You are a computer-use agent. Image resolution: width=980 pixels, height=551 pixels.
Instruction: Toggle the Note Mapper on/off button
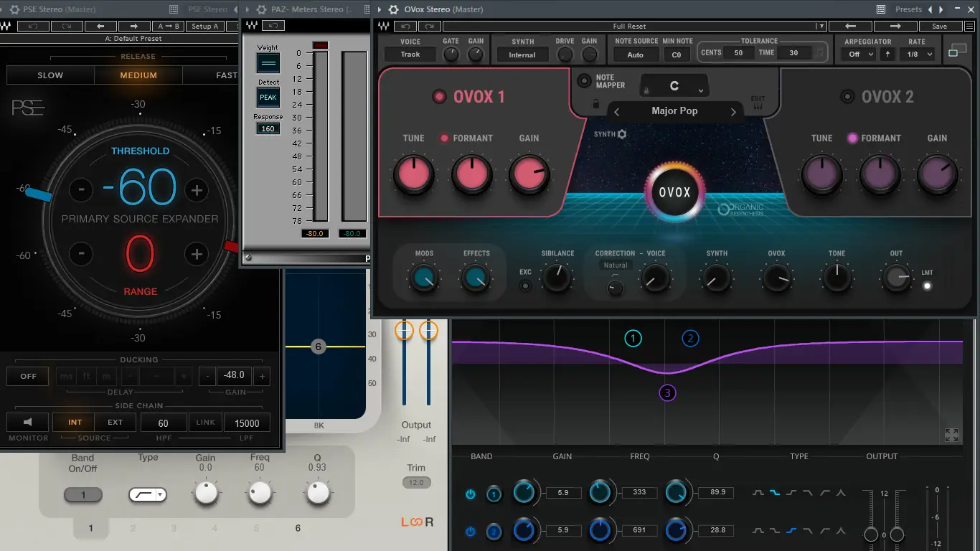coord(584,80)
